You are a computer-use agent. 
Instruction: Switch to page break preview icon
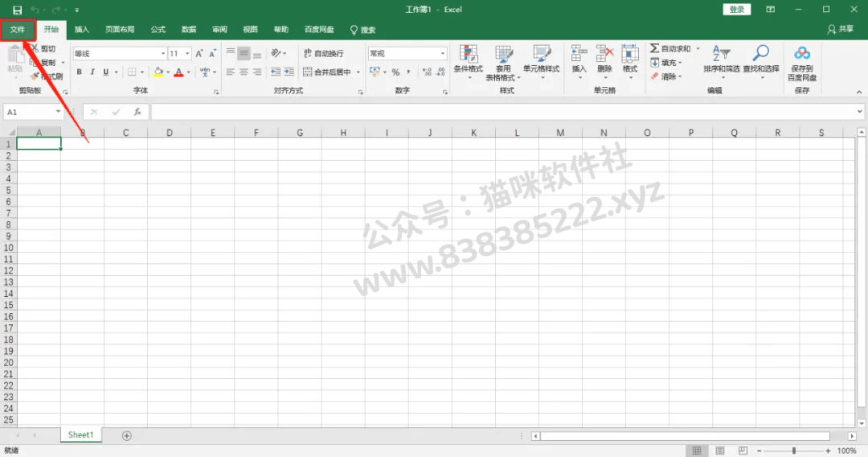point(743,451)
